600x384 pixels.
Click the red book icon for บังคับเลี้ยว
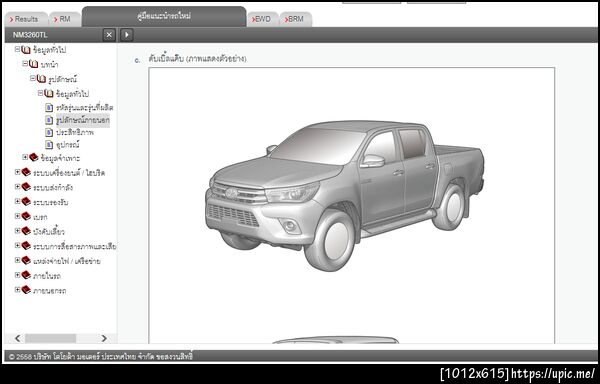[26, 231]
